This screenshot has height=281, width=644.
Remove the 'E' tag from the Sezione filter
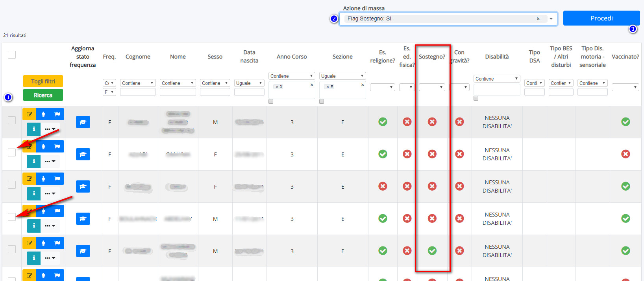coord(328,87)
